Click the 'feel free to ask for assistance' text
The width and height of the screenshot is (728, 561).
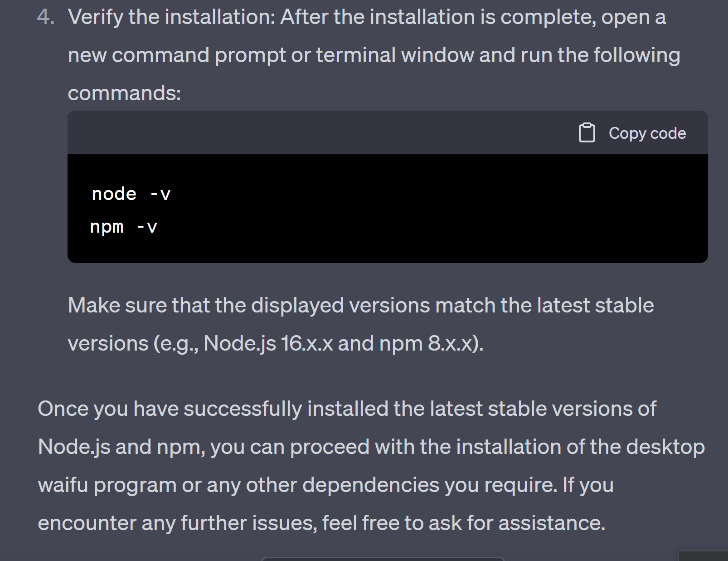click(x=464, y=523)
